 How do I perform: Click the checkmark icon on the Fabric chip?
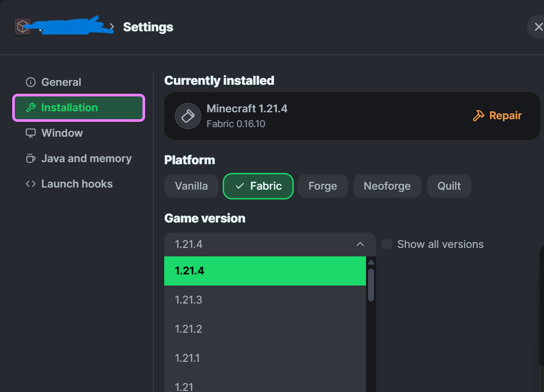[239, 186]
